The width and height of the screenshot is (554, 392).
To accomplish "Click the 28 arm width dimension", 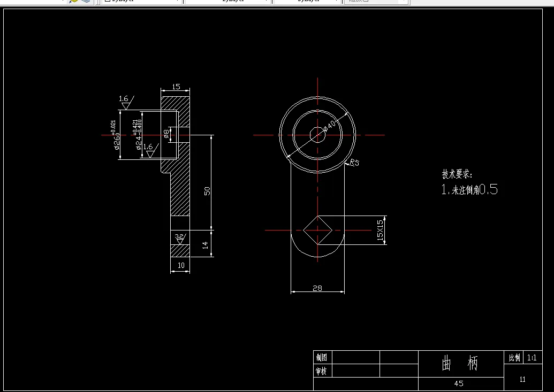I will [317, 288].
